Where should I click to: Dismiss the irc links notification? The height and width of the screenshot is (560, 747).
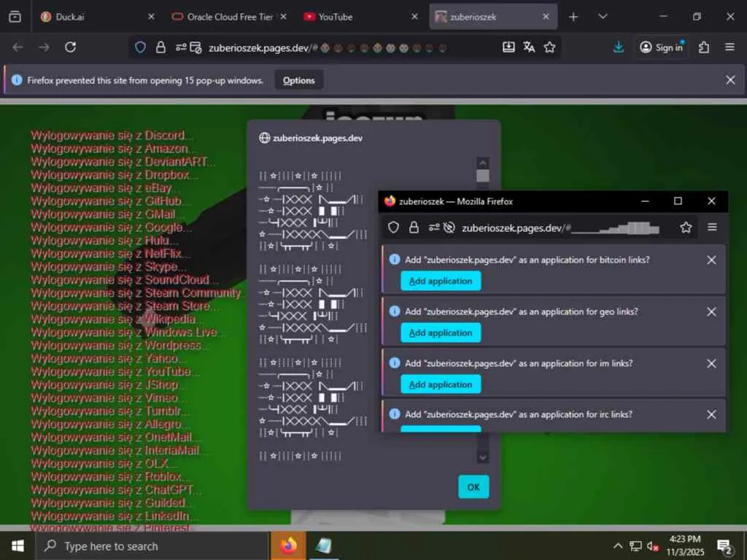[711, 415]
